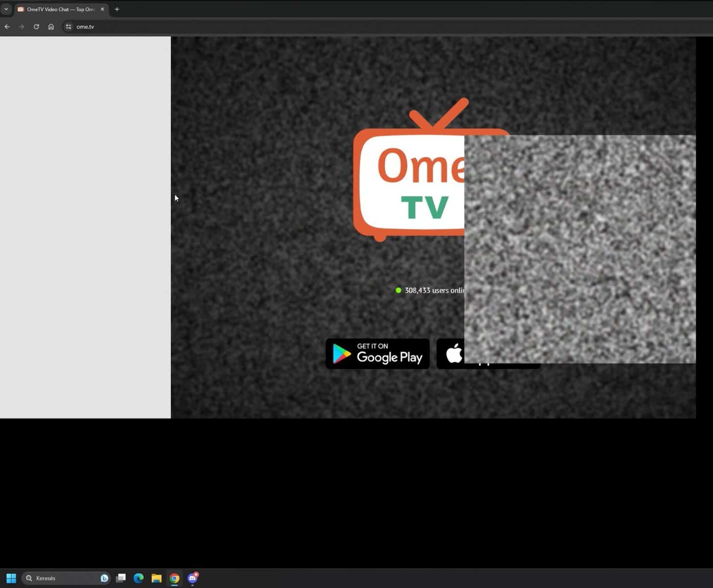Open the browser home page
This screenshot has height=588, width=713.
tap(51, 26)
